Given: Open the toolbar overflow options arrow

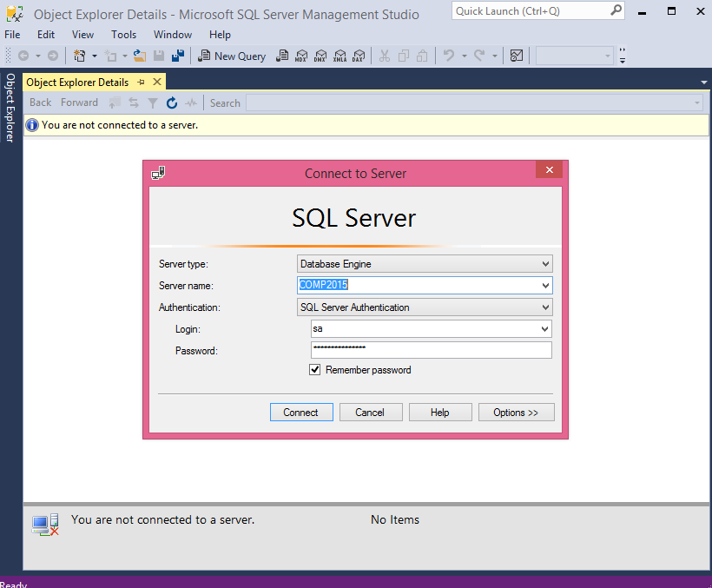Looking at the screenshot, I should [623, 56].
